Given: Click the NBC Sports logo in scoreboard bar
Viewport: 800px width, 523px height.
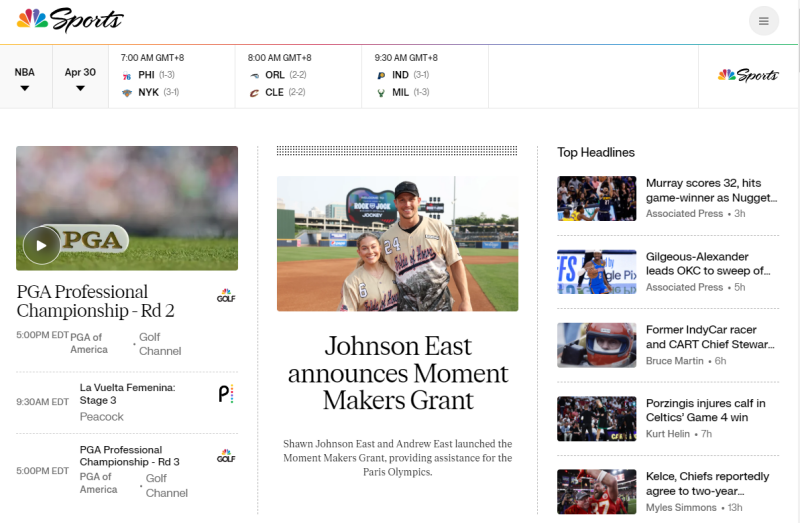Looking at the screenshot, I should (748, 75).
